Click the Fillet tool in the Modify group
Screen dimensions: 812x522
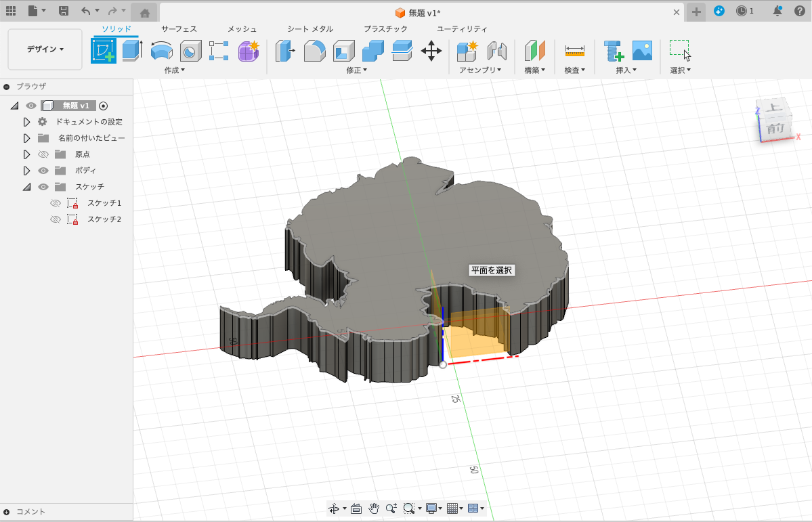pyautogui.click(x=314, y=51)
